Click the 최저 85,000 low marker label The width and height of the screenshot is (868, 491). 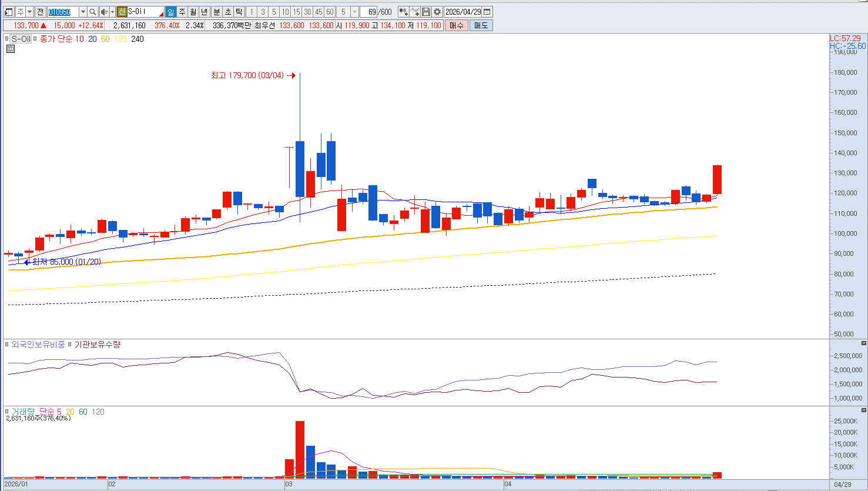pos(66,262)
